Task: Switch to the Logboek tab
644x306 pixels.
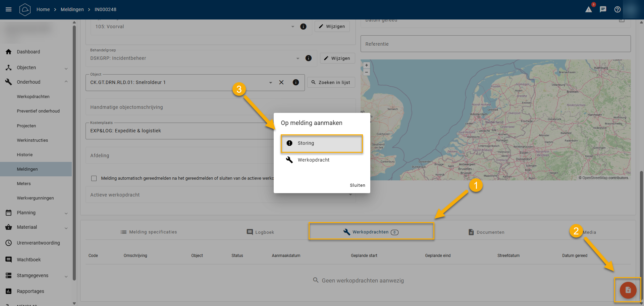Action: pyautogui.click(x=260, y=232)
